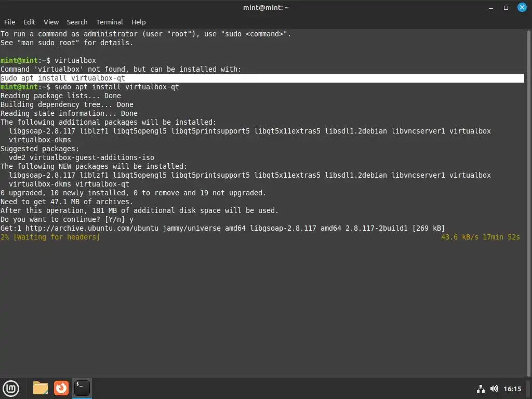
Task: Click the 'See "man sudo_root" for details.' line
Action: pyautogui.click(x=67, y=43)
